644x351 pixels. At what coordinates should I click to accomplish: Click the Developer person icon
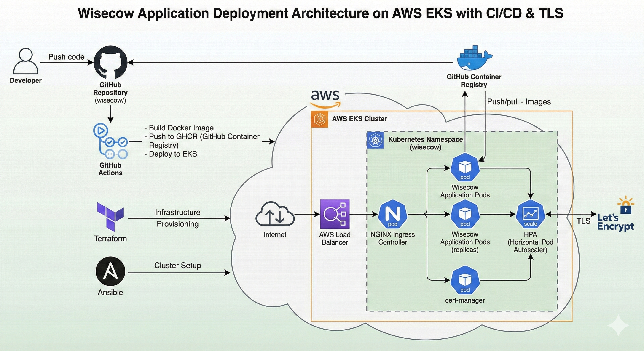pos(26,61)
